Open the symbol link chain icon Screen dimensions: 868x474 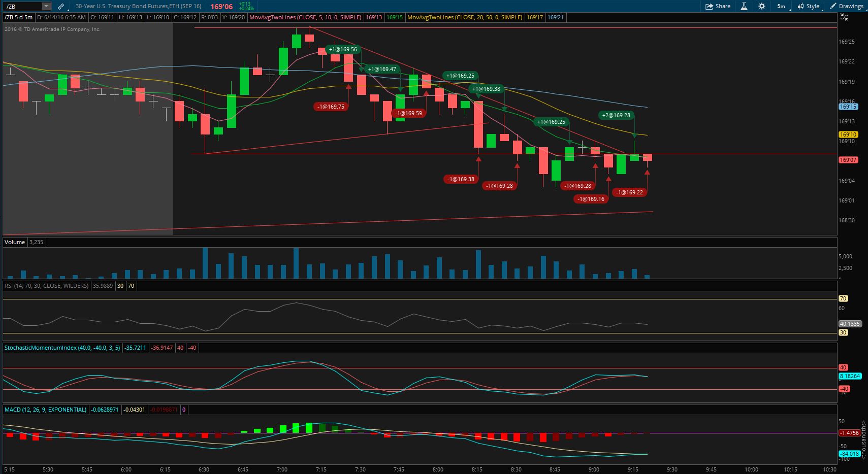61,6
